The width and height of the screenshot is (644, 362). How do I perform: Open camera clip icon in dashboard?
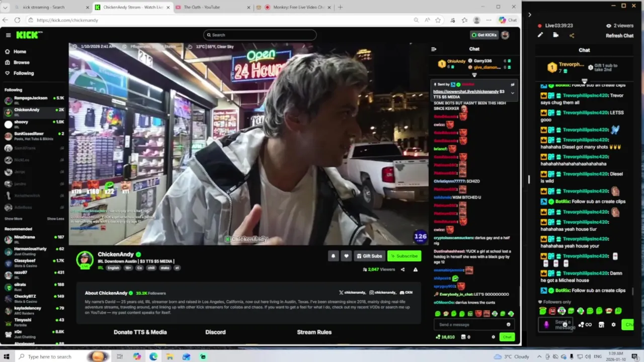point(555,35)
